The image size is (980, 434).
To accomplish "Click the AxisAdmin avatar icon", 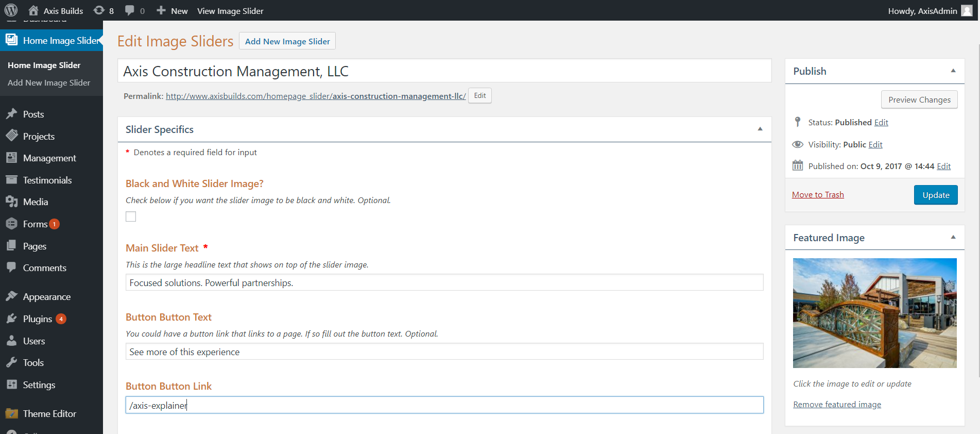I will 967,11.
